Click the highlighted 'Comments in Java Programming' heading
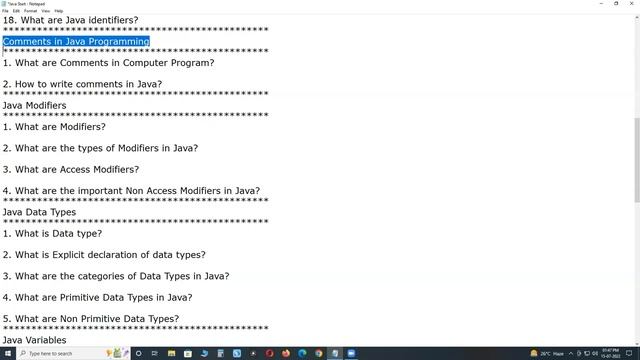The height and width of the screenshot is (360, 640). (76, 41)
